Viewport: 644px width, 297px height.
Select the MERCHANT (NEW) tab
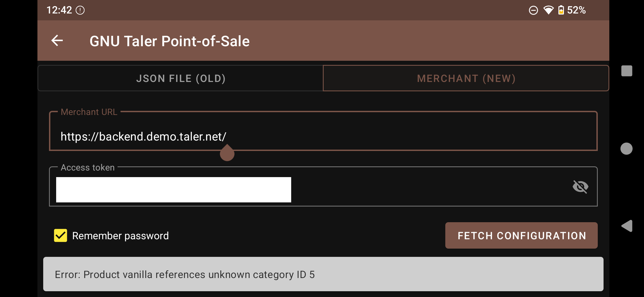coord(466,78)
